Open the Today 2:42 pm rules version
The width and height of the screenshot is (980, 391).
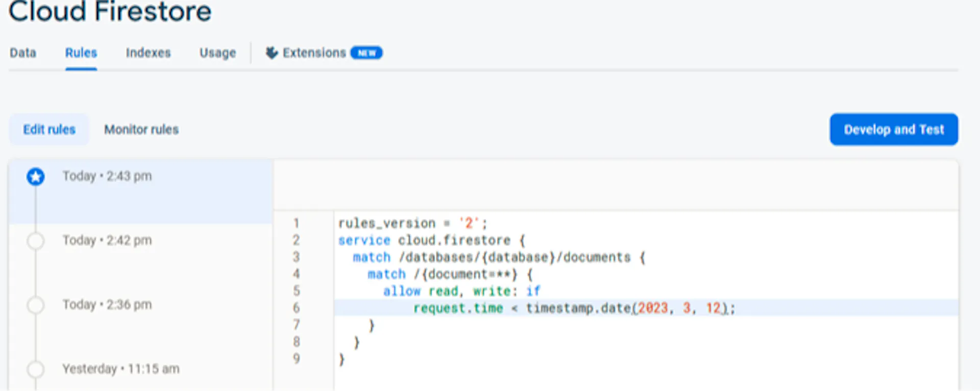click(141, 256)
